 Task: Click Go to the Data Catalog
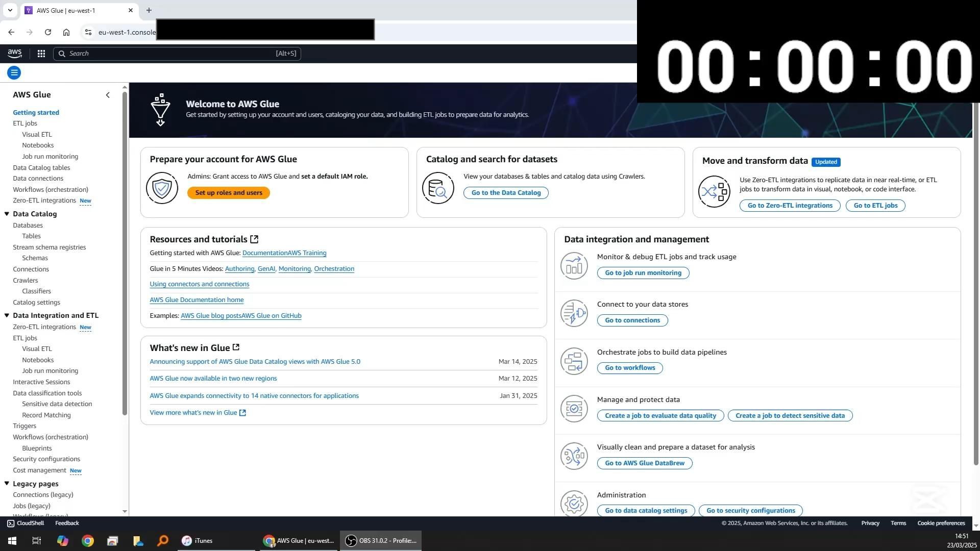(x=506, y=193)
